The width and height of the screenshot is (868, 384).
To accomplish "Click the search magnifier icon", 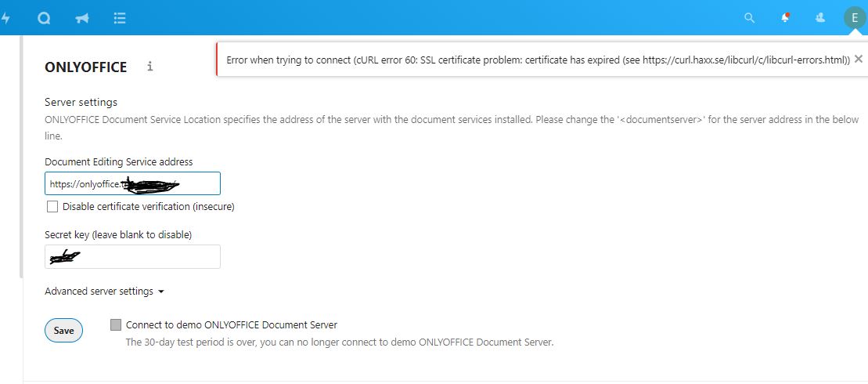I will coord(749,18).
